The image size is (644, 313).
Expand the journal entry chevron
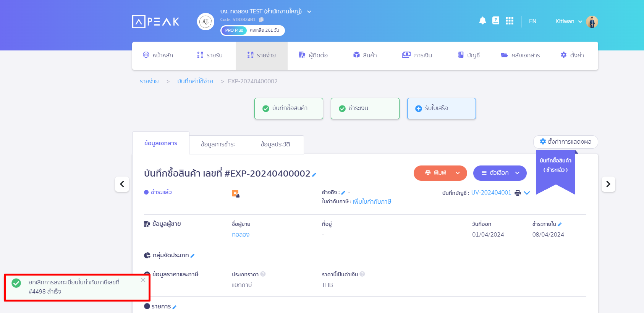pyautogui.click(x=527, y=193)
